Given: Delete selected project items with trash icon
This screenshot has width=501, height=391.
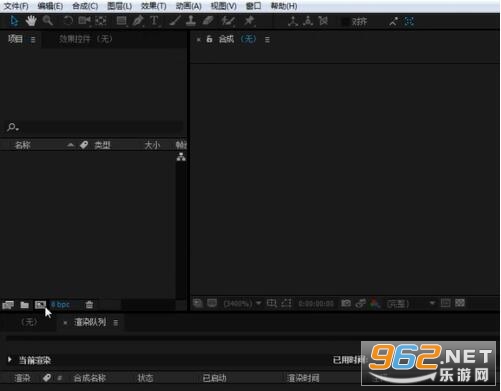Looking at the screenshot, I should (89, 304).
